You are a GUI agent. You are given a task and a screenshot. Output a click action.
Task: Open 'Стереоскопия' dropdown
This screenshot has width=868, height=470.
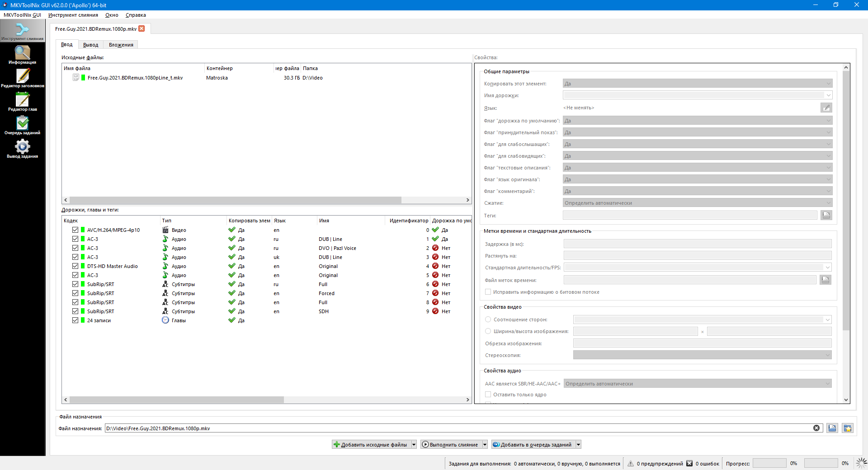click(x=703, y=355)
